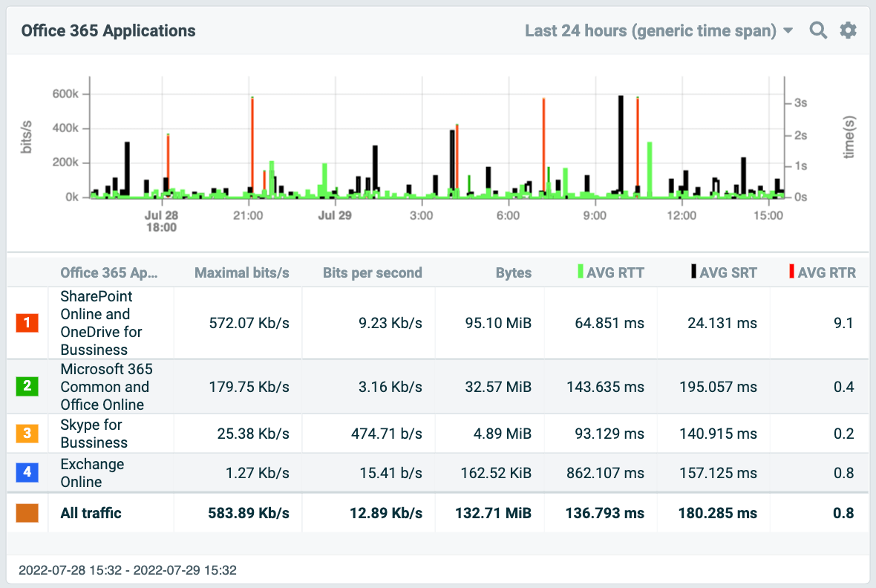
Task: Click the AVG SRT column header
Action: 728,272
